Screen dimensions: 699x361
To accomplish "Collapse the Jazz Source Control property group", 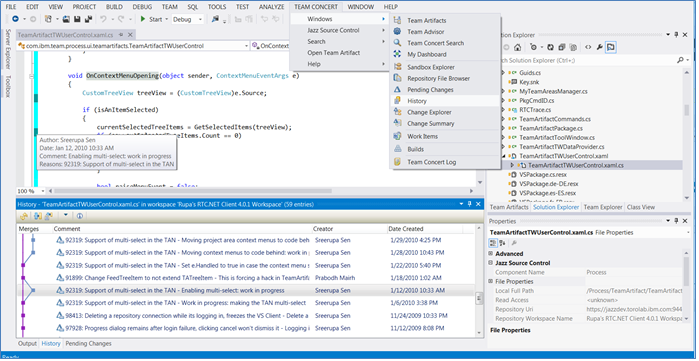I will 491,263.
